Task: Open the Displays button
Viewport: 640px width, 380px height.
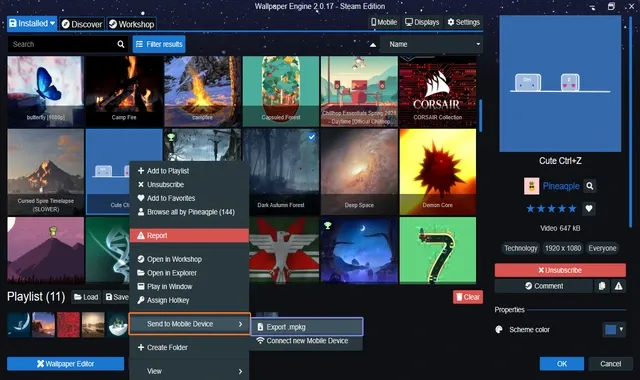Action: (x=422, y=22)
